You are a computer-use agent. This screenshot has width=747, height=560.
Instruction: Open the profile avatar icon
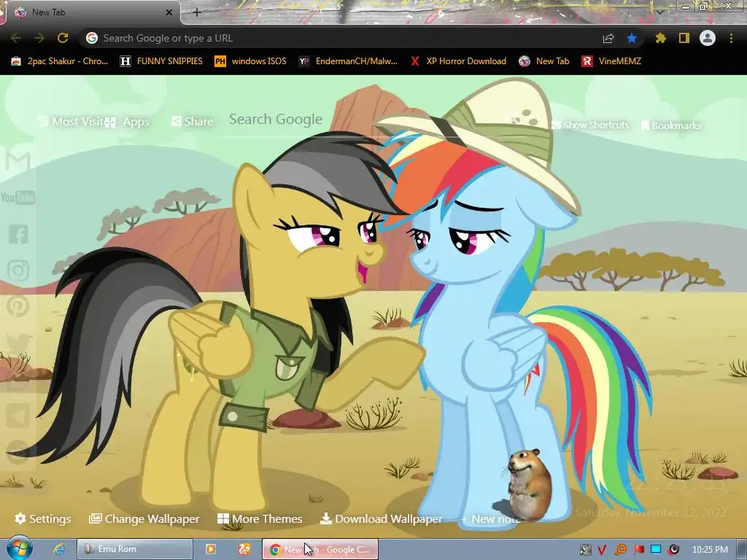708,38
